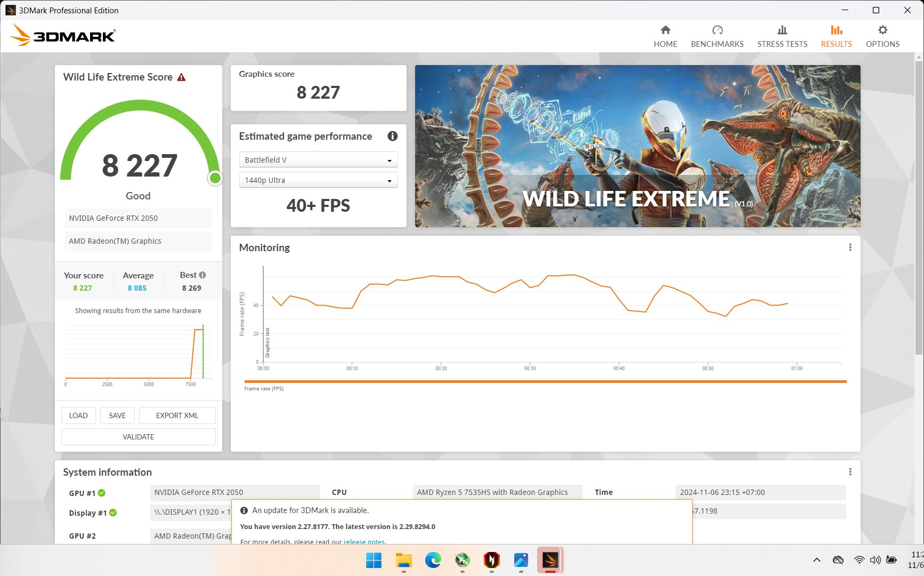This screenshot has height=576, width=924.
Task: Open STRESS TESTS tab
Action: pos(782,36)
